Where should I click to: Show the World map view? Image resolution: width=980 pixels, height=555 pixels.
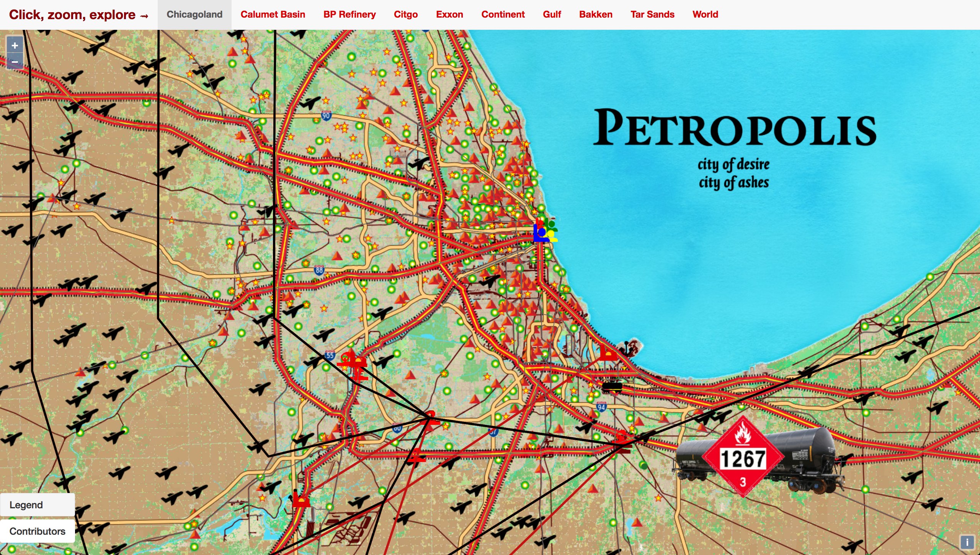705,15
